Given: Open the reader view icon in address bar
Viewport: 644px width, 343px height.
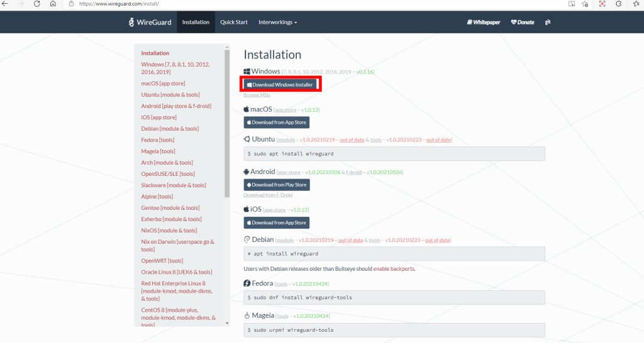Looking at the screenshot, I should (x=572, y=4).
